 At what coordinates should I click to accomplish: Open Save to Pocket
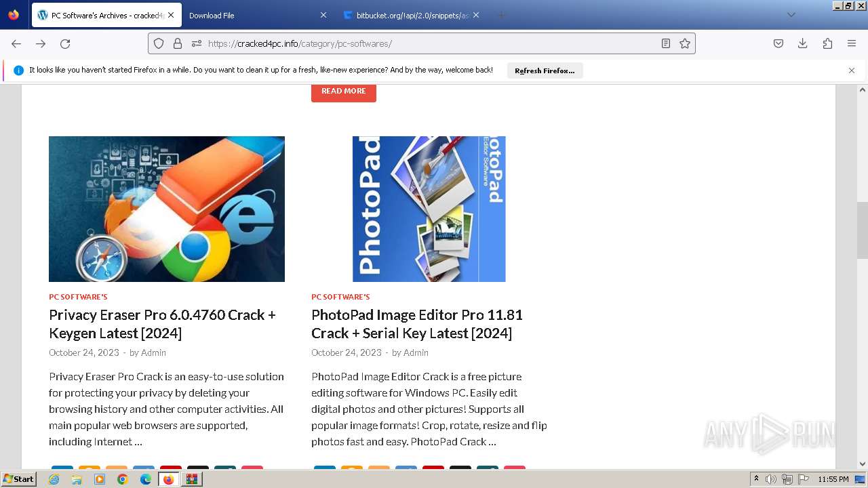click(x=778, y=43)
